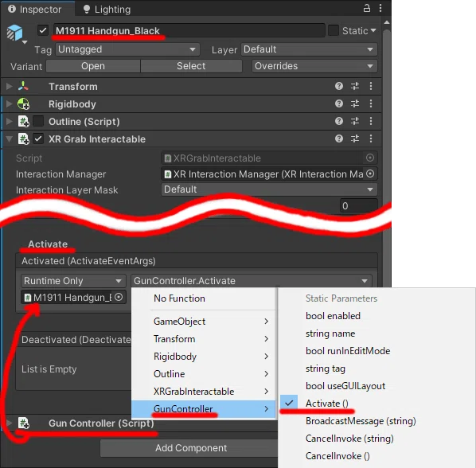The width and height of the screenshot is (476, 468).
Task: Open Transform preset settings icon
Action: 355,86
